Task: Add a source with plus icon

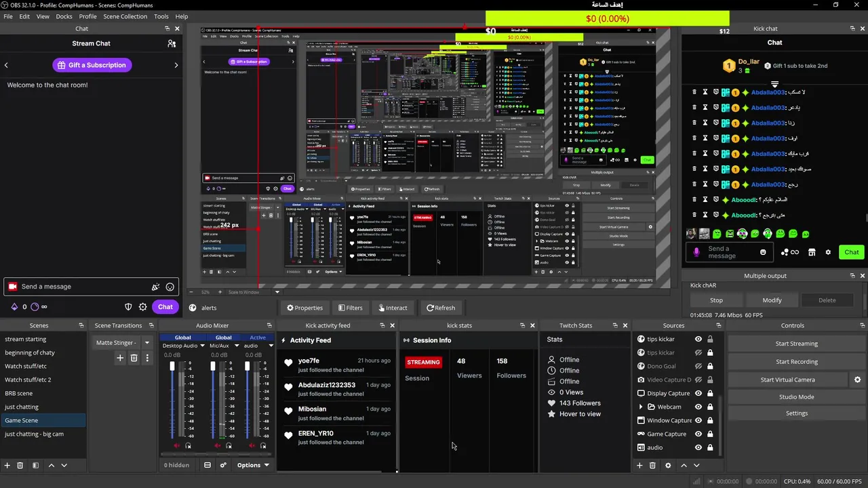Action: (x=639, y=466)
